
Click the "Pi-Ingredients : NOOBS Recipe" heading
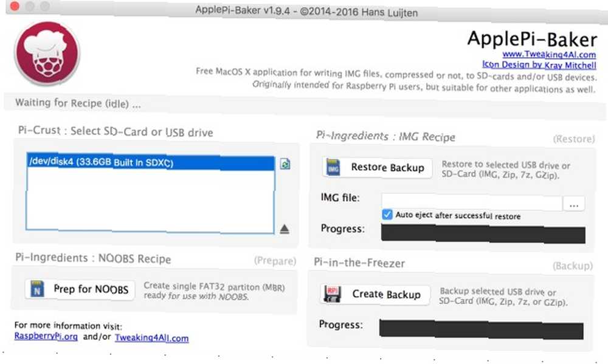pyautogui.click(x=93, y=258)
